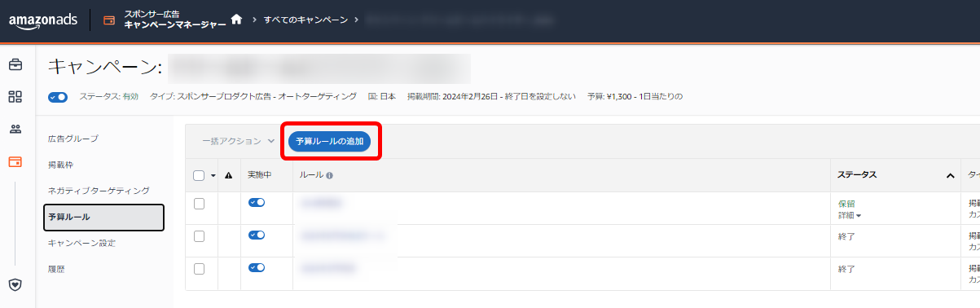The height and width of the screenshot is (308, 980).
Task: Open スポンサー広告 キャンペーンマネージャー link
Action: tap(175, 20)
